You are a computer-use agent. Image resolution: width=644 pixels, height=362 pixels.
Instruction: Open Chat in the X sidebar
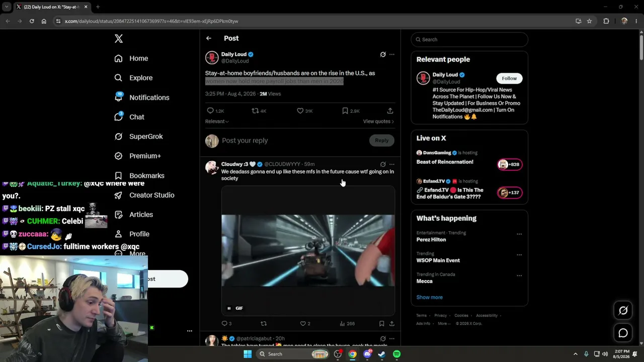tap(129, 117)
